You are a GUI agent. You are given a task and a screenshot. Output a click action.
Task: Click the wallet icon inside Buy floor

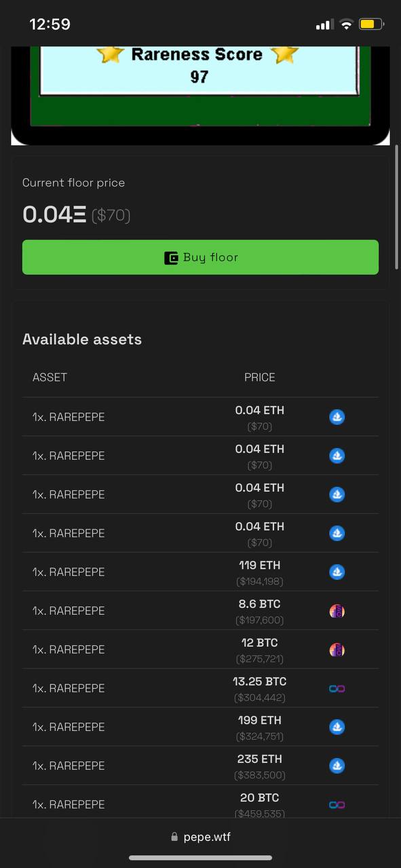coord(171,258)
